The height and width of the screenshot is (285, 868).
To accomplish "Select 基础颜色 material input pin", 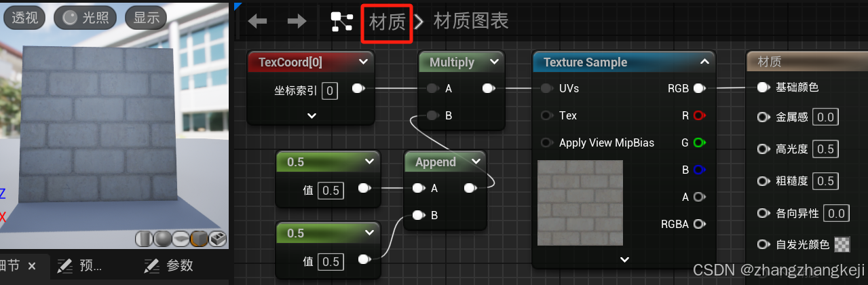I will coord(763,88).
